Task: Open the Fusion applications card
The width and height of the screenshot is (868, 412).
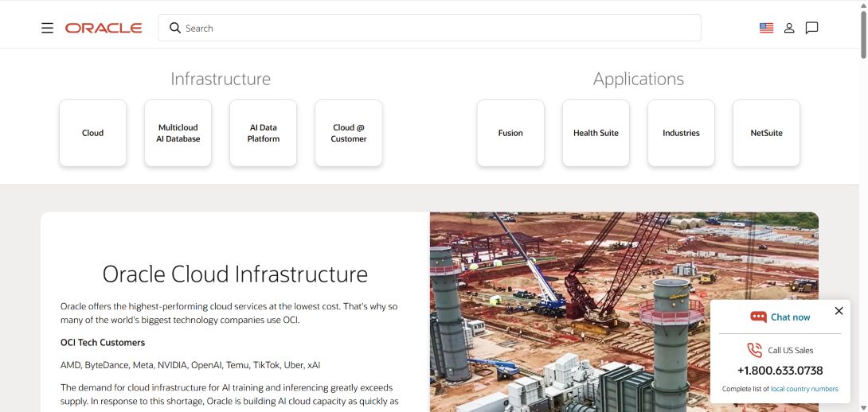Action: [x=510, y=133]
